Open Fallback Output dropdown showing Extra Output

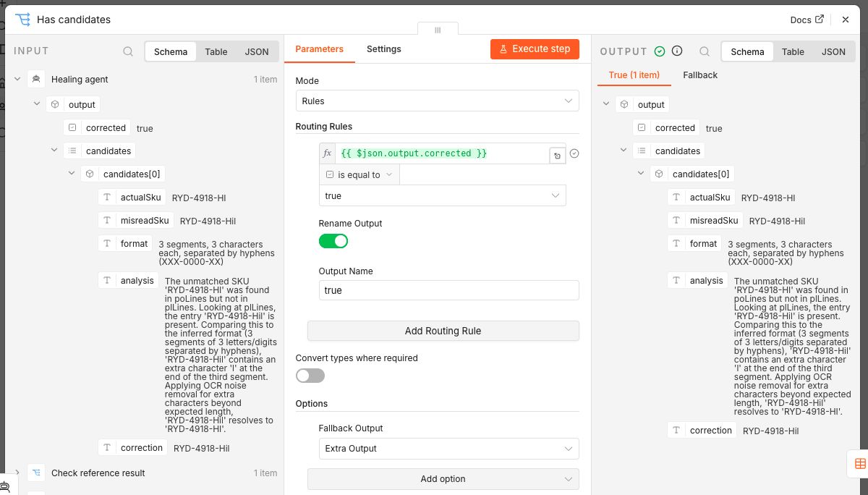click(x=448, y=448)
